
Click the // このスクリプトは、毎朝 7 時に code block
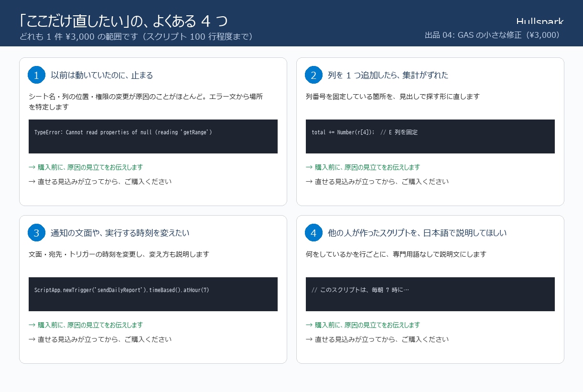430,294
